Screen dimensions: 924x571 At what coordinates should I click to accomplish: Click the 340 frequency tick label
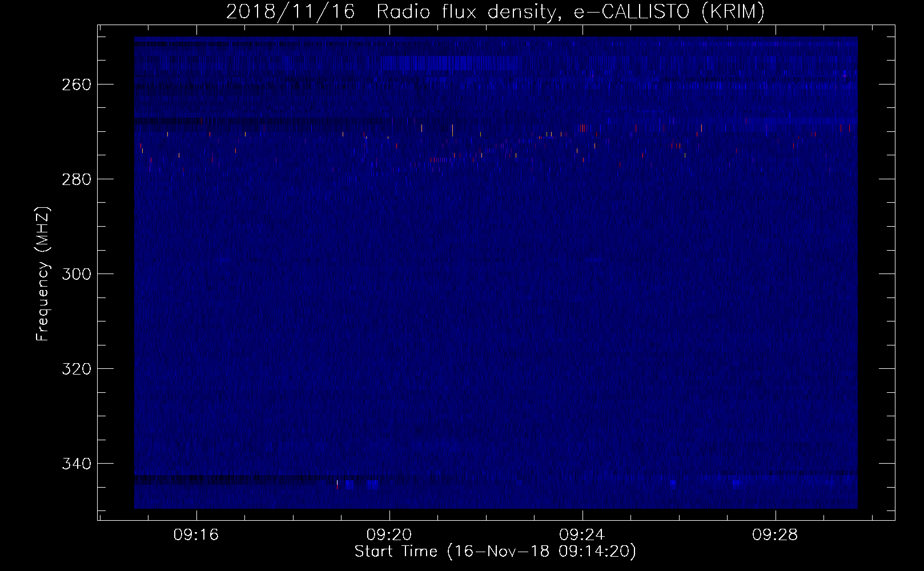click(75, 464)
